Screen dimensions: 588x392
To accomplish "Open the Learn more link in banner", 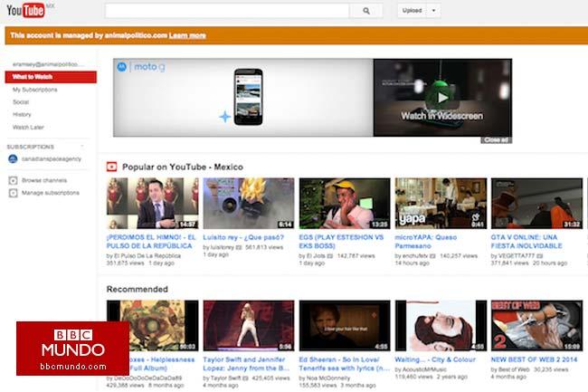I will click(x=187, y=35).
